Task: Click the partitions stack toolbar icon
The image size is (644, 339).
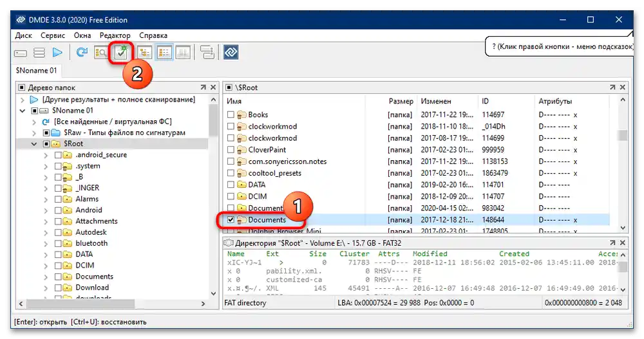Action: pyautogui.click(x=39, y=53)
